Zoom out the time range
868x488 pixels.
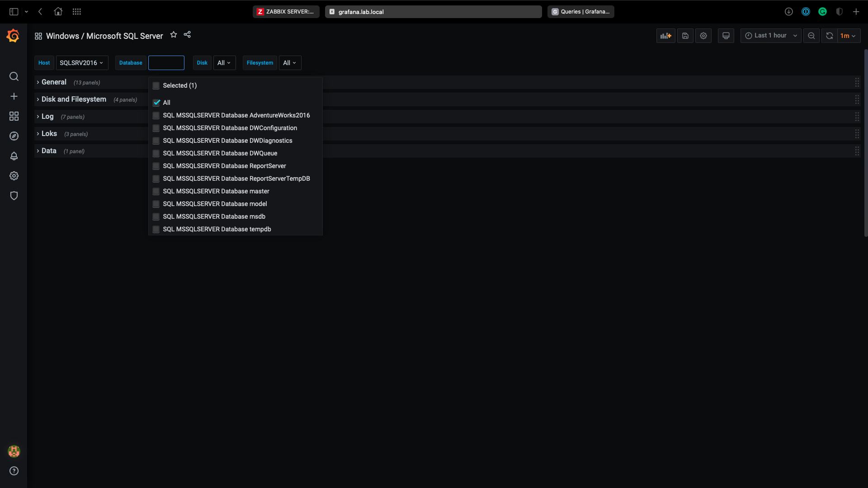coord(811,36)
